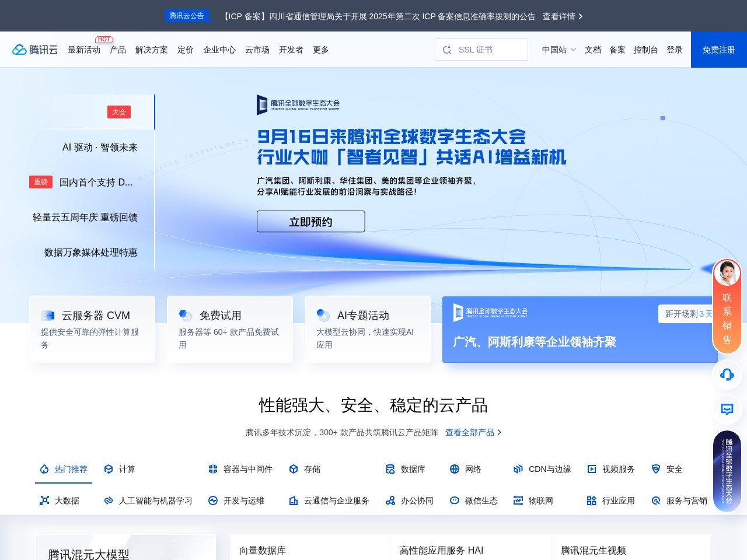Select the 数据库 category icon
Screen dimensions: 747x560
tap(390, 469)
